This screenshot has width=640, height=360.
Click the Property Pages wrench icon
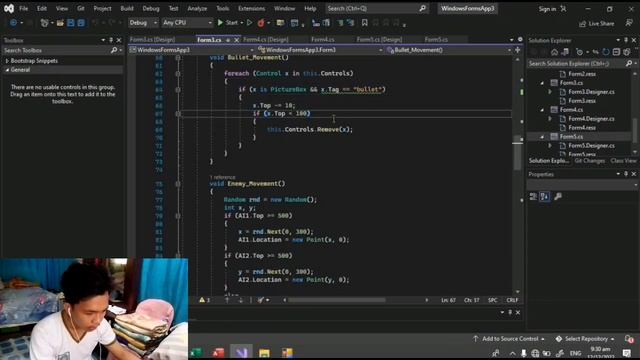point(558,196)
